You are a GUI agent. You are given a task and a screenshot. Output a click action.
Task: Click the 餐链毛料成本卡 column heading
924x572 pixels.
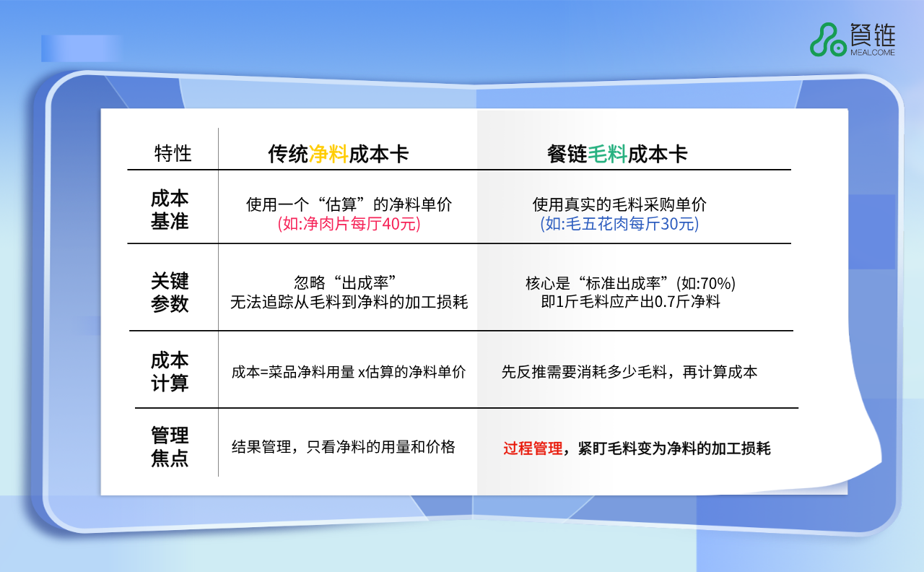point(617,154)
